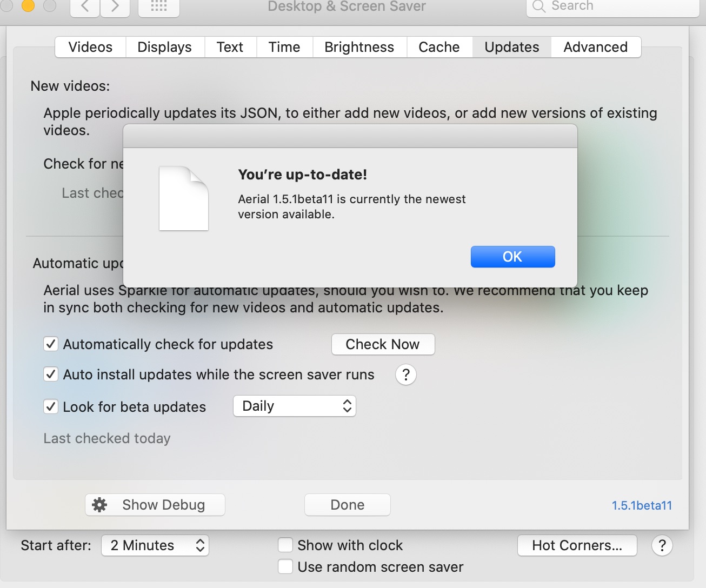Click the 1.5.1beta11 version link

(642, 505)
